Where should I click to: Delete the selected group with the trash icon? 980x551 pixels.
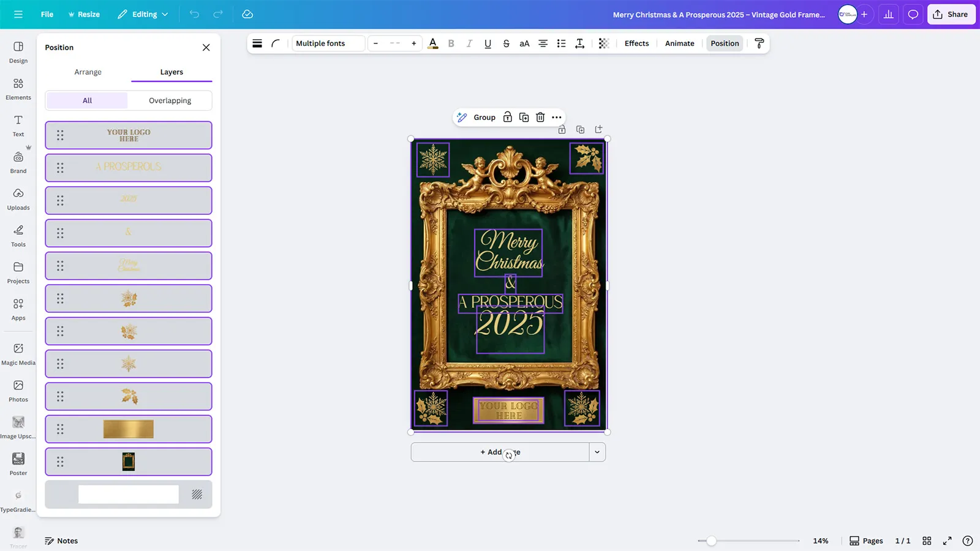pyautogui.click(x=540, y=117)
